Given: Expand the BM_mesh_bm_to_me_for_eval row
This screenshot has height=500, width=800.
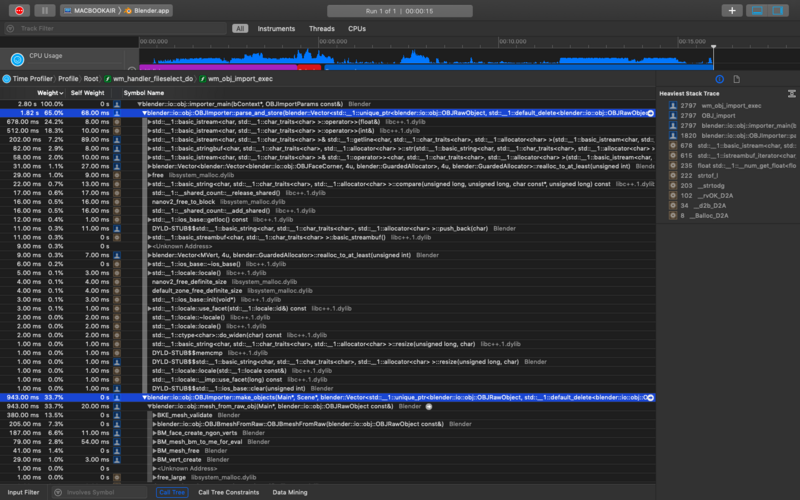Looking at the screenshot, I should coord(155,442).
